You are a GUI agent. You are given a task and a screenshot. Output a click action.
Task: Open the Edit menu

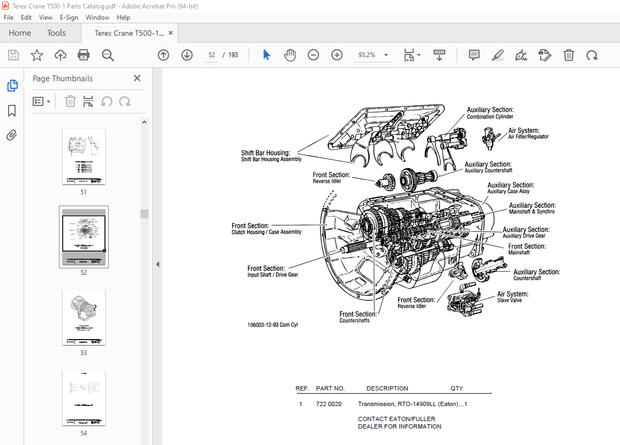26,17
